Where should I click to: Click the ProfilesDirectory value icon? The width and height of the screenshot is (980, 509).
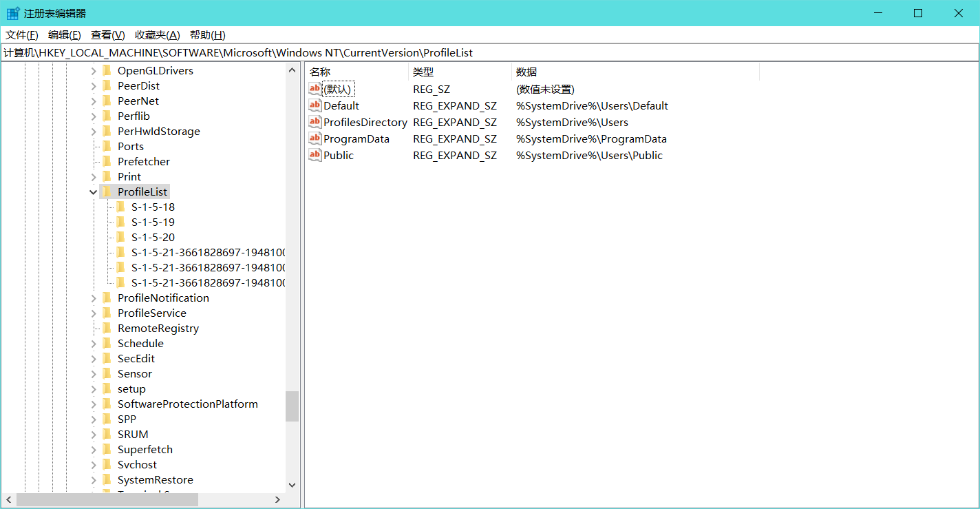click(x=315, y=122)
